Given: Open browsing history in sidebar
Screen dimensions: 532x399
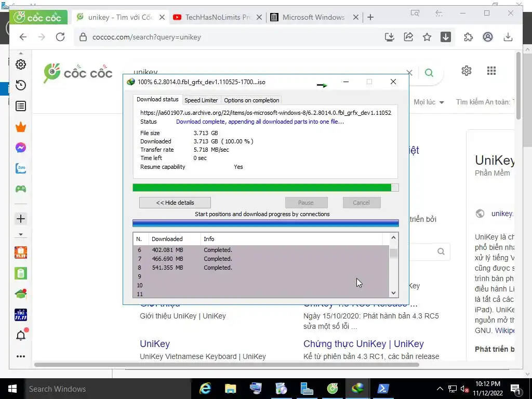Looking at the screenshot, I should click(x=21, y=85).
